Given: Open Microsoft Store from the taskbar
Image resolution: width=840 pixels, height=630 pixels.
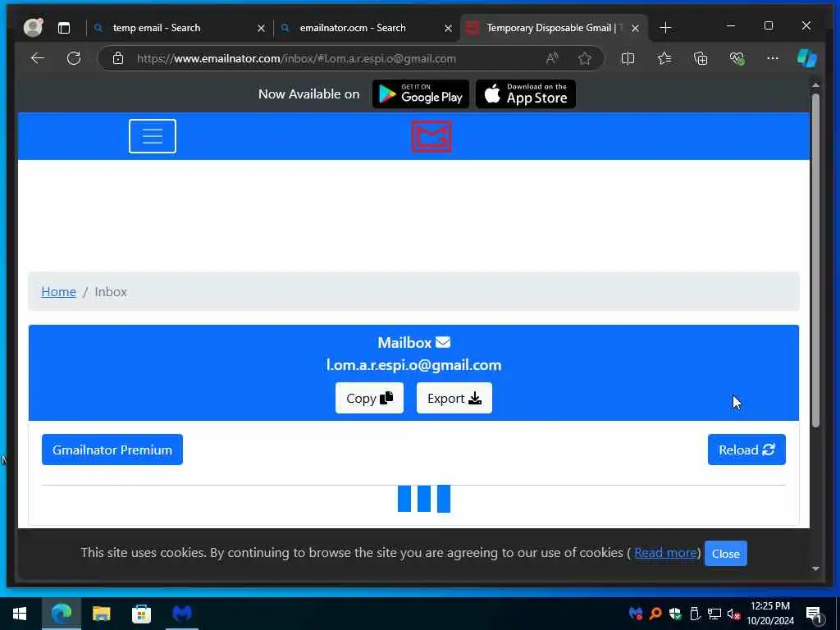Looking at the screenshot, I should 141,614.
